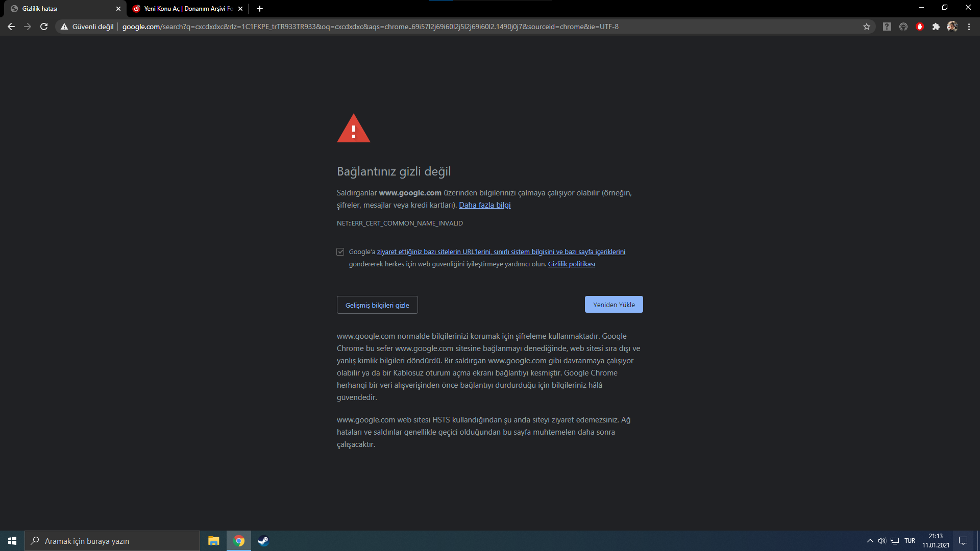
Task: Show hidden system tray icons chevron
Action: 870,541
